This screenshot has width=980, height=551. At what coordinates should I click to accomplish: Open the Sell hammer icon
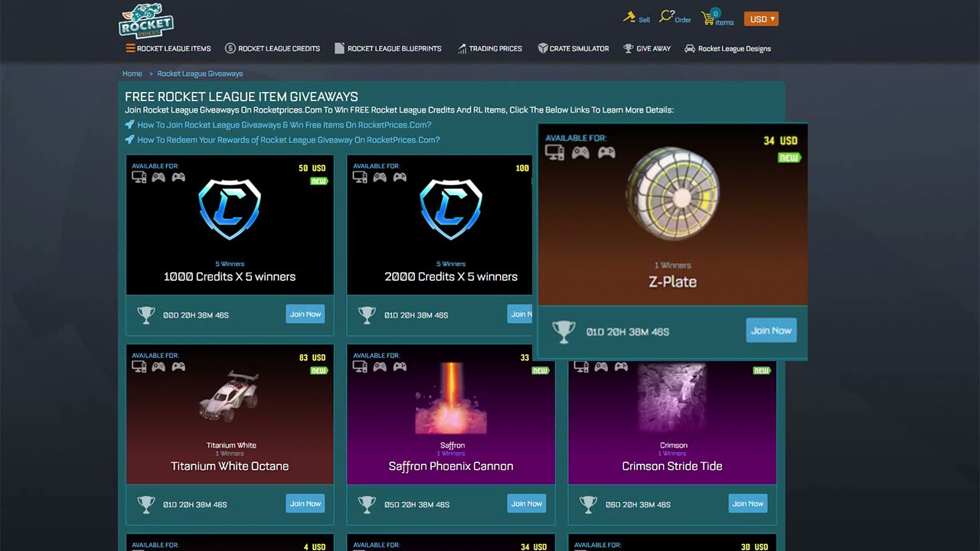point(636,18)
